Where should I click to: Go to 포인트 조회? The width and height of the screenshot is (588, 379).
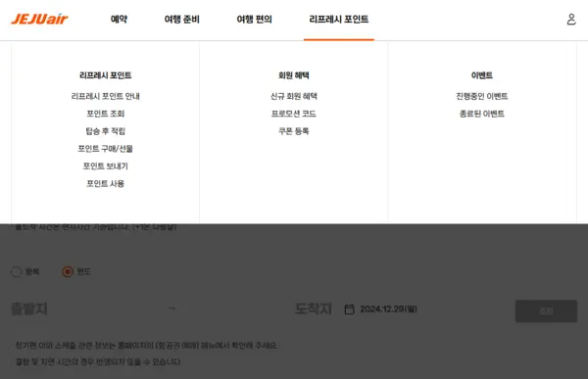point(106,114)
